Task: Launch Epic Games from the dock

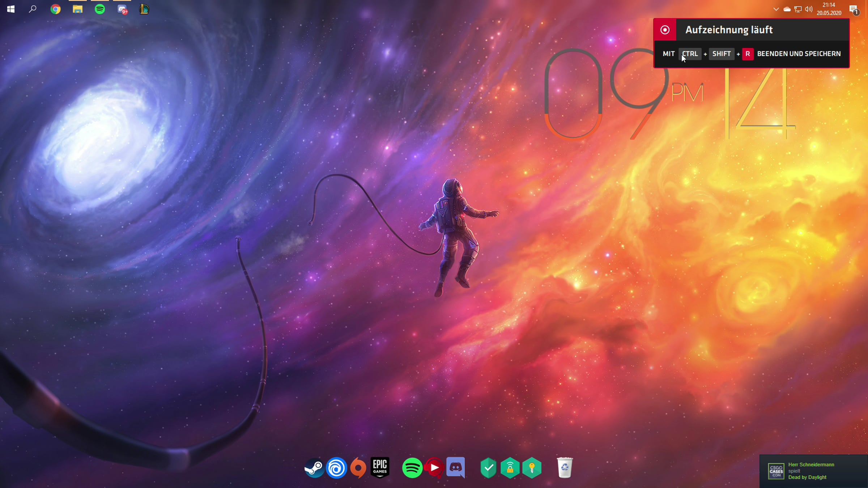Action: tap(380, 467)
